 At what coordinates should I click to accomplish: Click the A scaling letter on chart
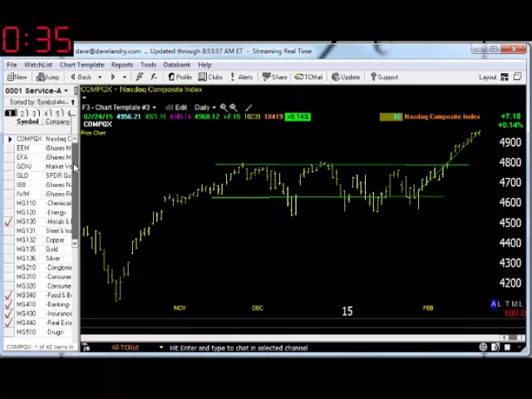coord(494,304)
